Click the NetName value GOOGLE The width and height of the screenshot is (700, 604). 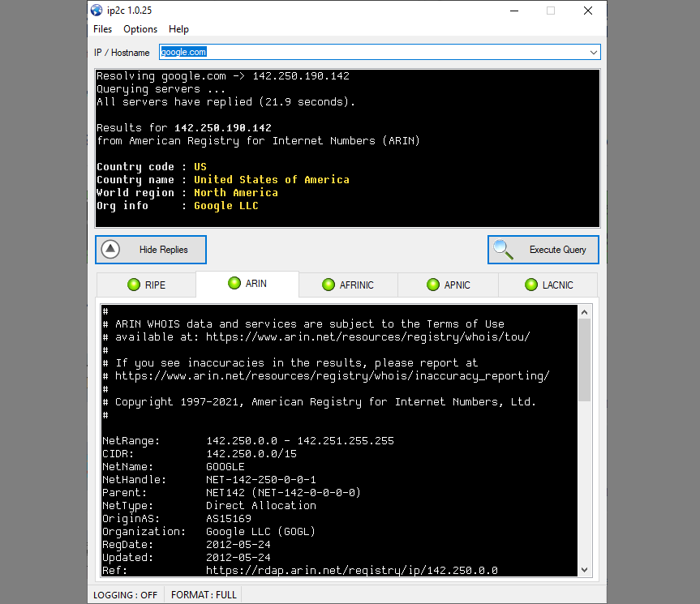225,467
